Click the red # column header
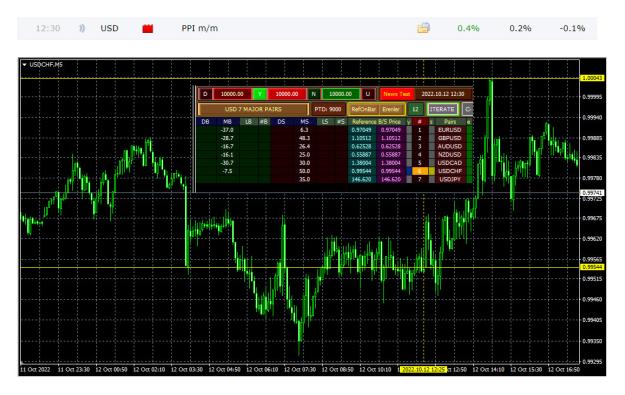625x395 pixels. click(419, 122)
